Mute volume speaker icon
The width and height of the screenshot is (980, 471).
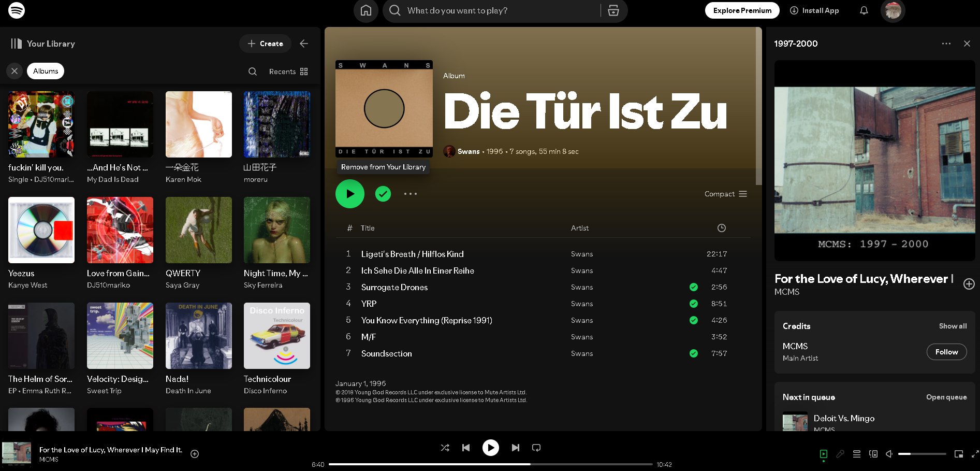(x=889, y=454)
